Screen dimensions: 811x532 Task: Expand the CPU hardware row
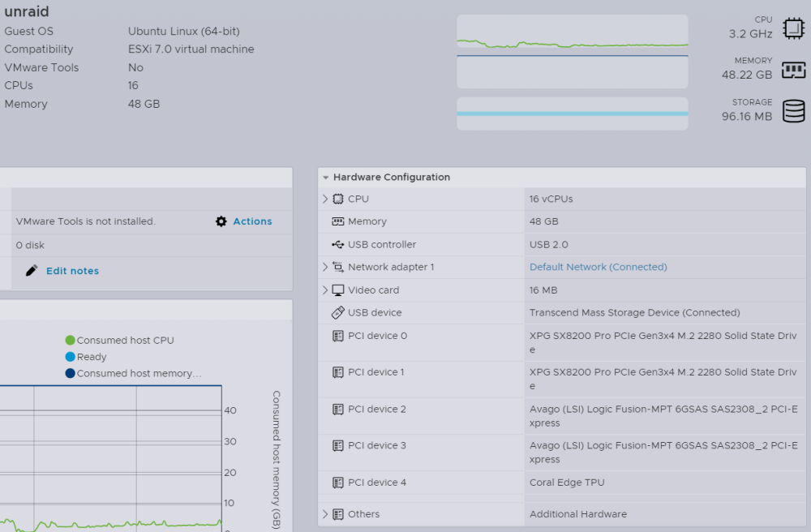[325, 199]
